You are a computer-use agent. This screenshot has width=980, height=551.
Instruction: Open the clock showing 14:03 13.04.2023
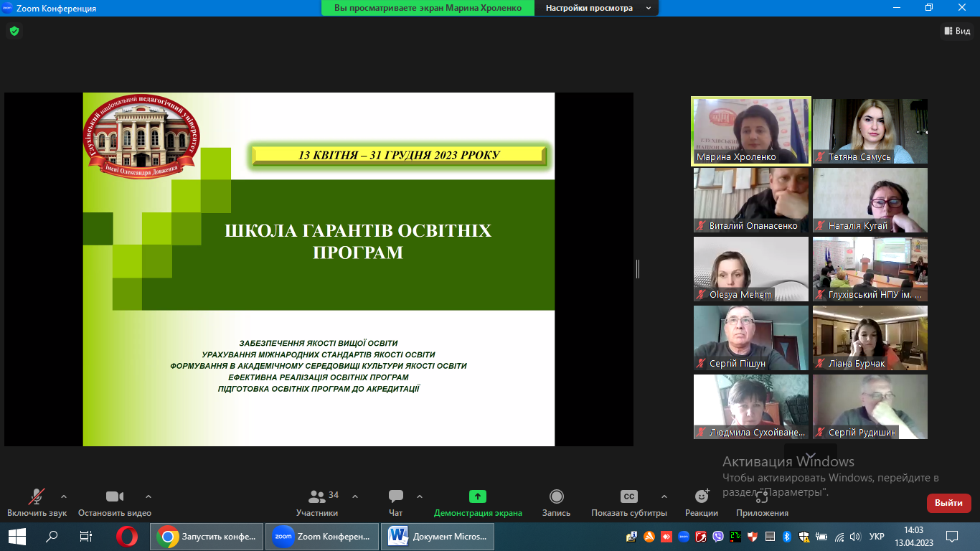913,536
